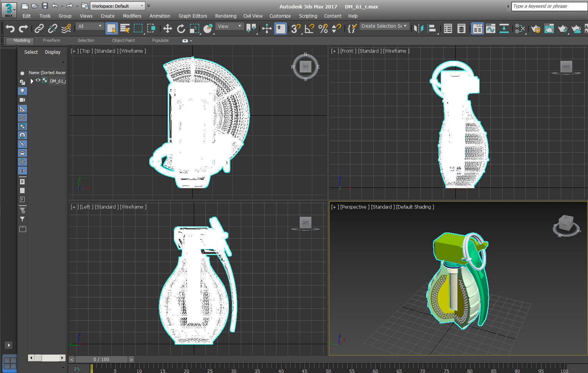
Task: Click the Undo arrow in main toolbar
Action: point(10,28)
